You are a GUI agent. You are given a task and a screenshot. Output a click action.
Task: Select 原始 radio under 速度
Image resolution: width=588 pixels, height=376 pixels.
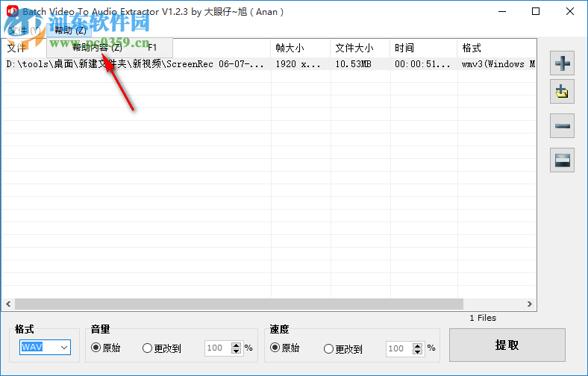click(x=284, y=348)
